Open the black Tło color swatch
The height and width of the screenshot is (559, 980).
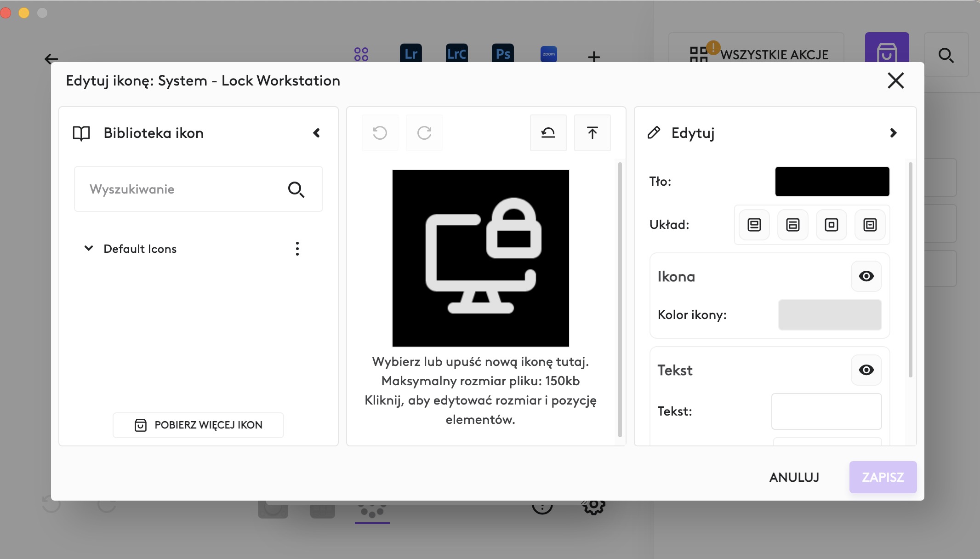point(832,182)
